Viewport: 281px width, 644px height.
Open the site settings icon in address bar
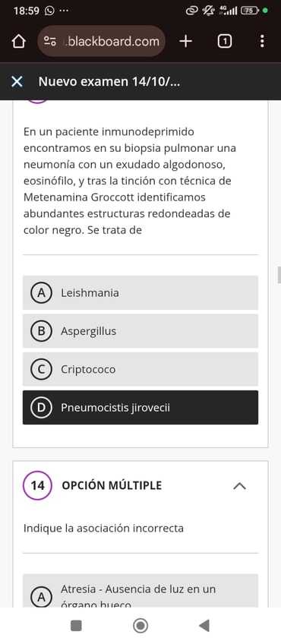pos(50,42)
